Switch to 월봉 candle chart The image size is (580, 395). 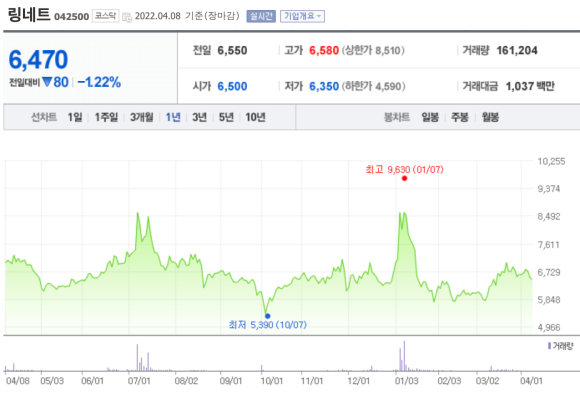pos(490,117)
